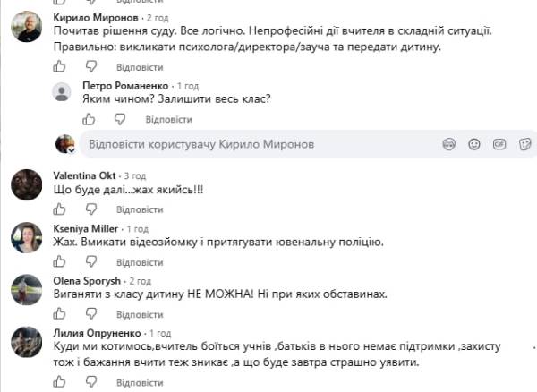Thumbs up Петро Романенко's reply
The height and width of the screenshot is (392, 537).
pyautogui.click(x=89, y=119)
